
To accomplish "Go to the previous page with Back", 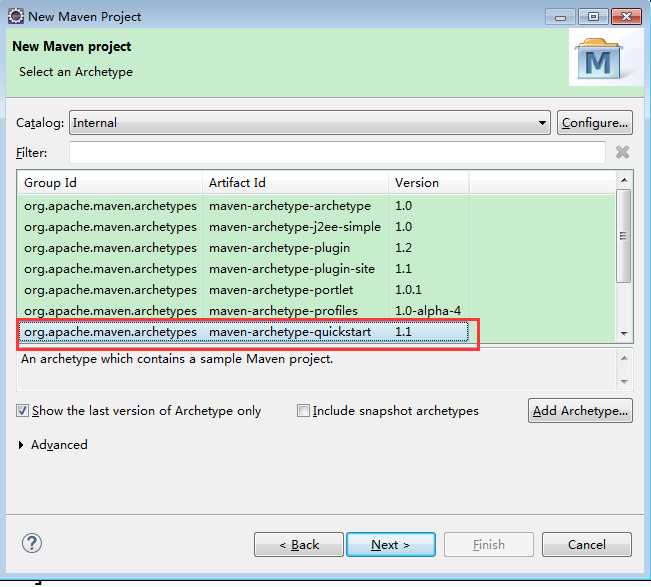I will click(x=299, y=545).
